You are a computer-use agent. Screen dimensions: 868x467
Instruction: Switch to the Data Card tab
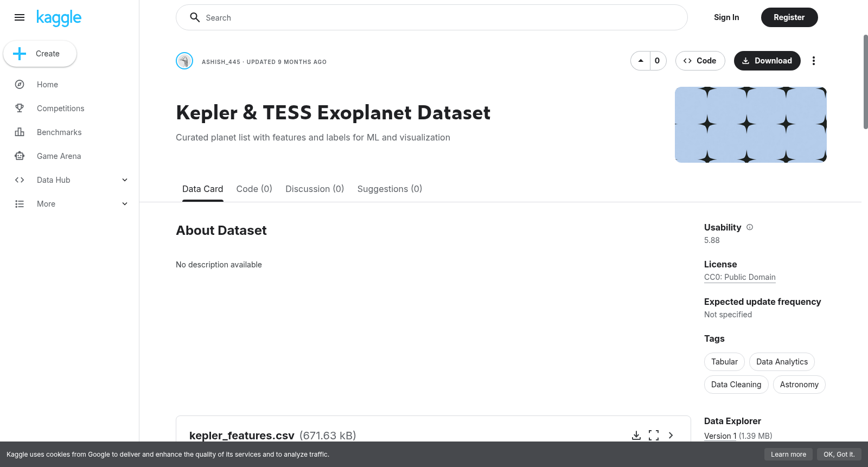click(x=202, y=189)
